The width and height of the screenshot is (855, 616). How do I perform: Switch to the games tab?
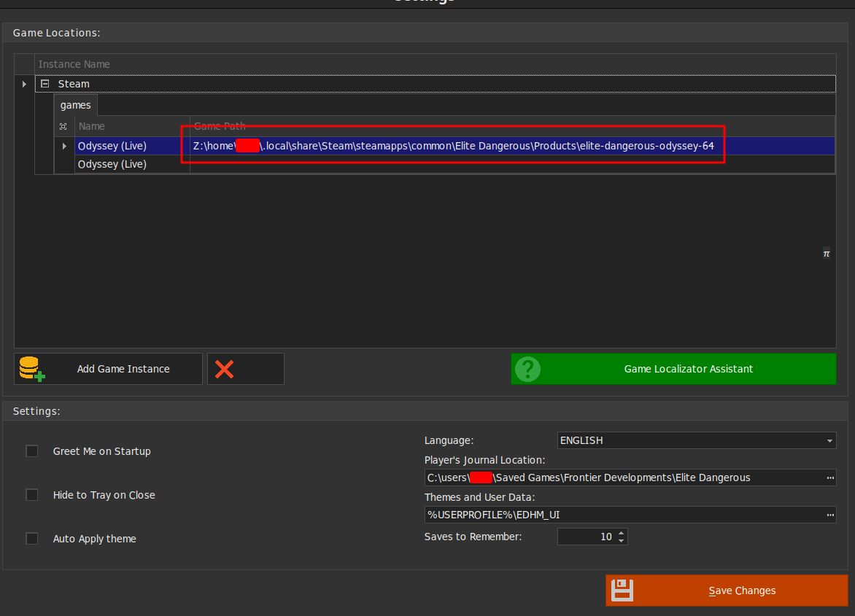coord(75,105)
